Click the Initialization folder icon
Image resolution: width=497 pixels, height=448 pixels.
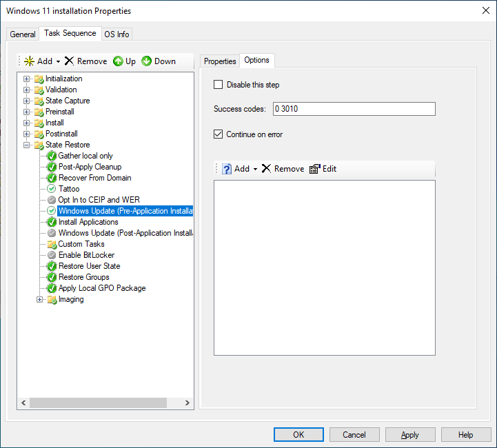pyautogui.click(x=39, y=79)
